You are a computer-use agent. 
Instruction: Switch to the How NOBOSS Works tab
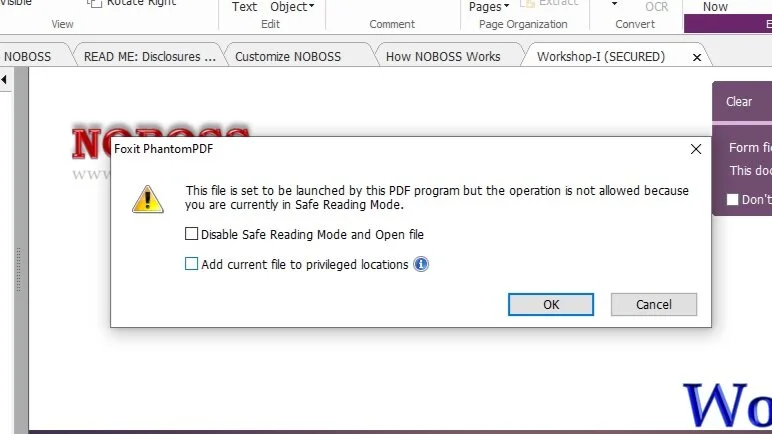[443, 57]
